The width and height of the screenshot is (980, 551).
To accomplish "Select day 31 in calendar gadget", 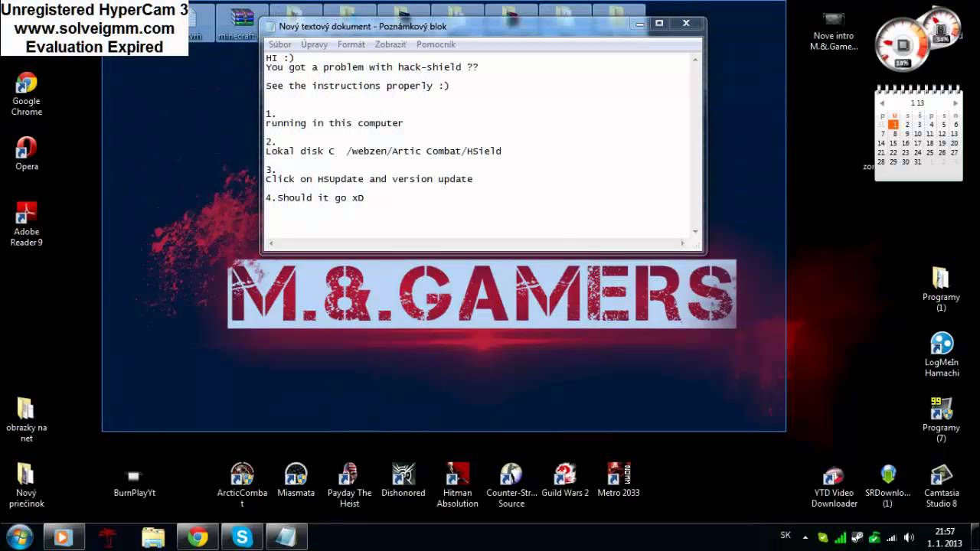I will [917, 161].
